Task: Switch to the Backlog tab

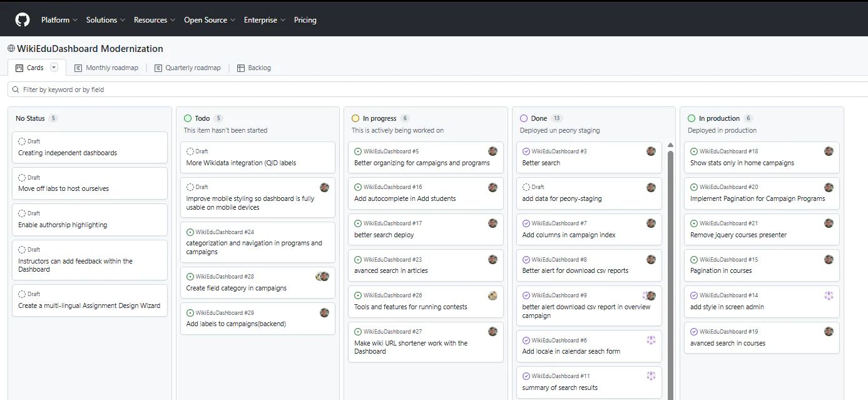Action: click(254, 68)
